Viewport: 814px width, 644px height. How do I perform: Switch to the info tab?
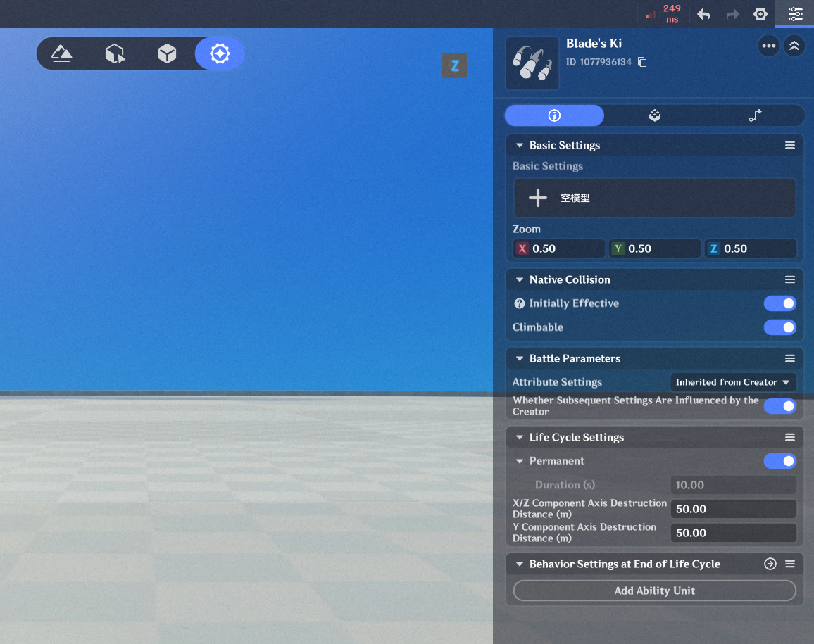point(554,115)
